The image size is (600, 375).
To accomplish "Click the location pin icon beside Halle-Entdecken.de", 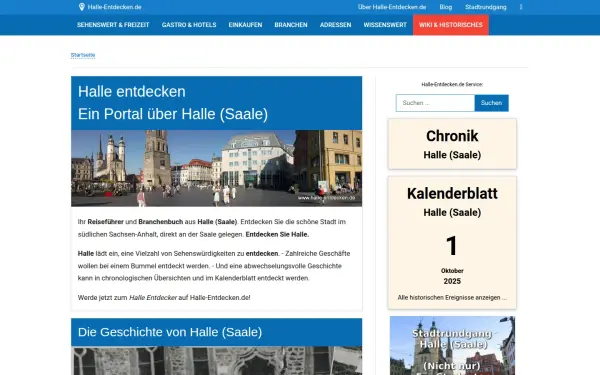I will point(82,7).
